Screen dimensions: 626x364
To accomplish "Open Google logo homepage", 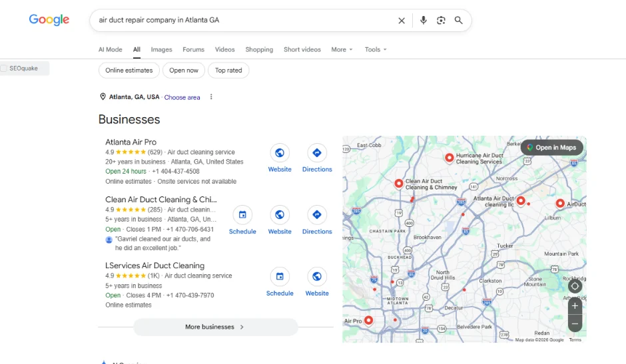I will coord(49,19).
